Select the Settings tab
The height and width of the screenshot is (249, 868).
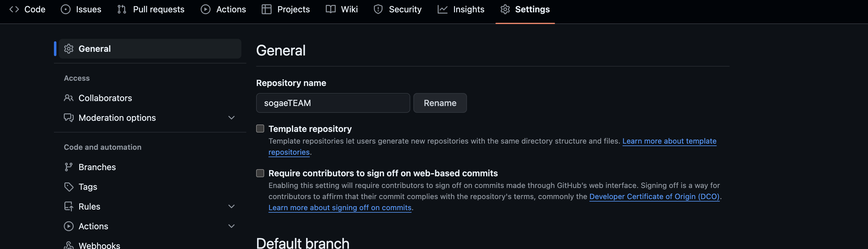pyautogui.click(x=525, y=9)
